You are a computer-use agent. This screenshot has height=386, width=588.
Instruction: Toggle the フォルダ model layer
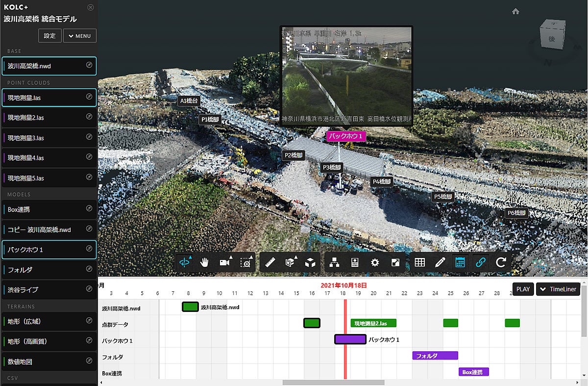(x=49, y=270)
